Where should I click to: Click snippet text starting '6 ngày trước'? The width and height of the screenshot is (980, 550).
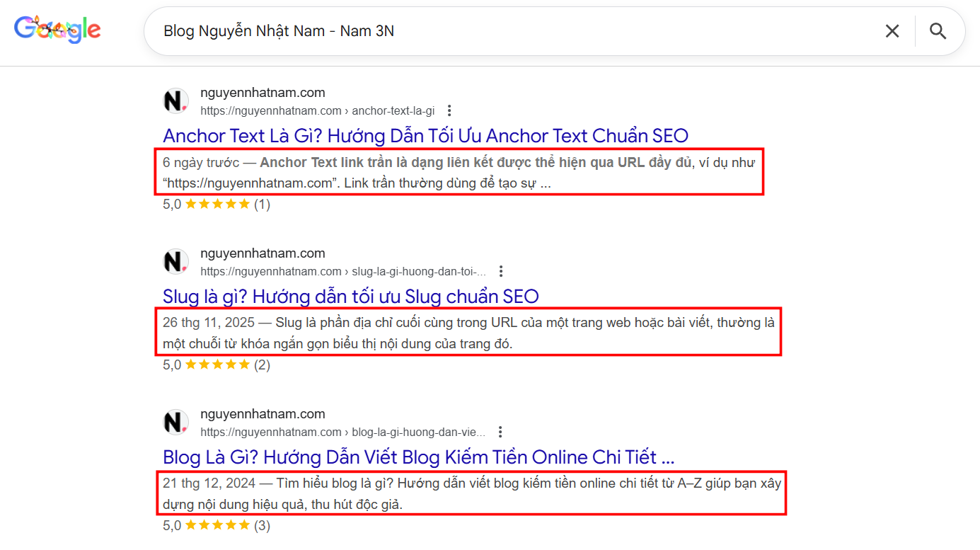coord(459,172)
